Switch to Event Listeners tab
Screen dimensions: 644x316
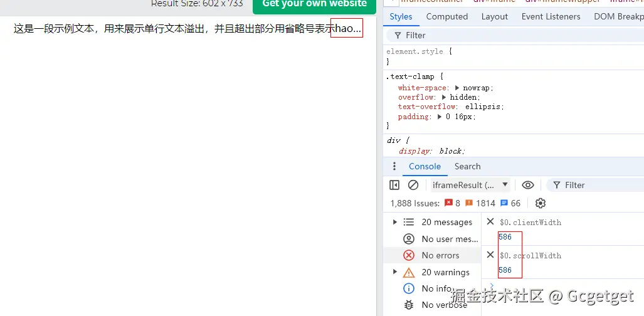[551, 16]
